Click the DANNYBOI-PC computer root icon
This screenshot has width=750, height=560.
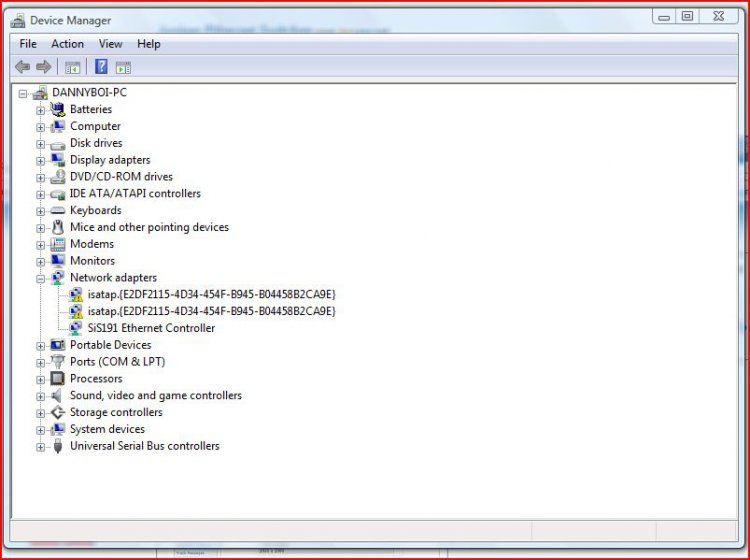point(41,93)
